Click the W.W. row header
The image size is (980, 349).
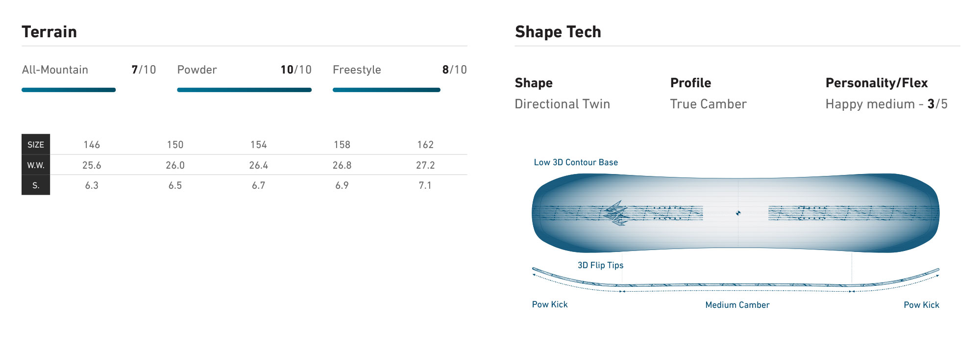pos(36,165)
